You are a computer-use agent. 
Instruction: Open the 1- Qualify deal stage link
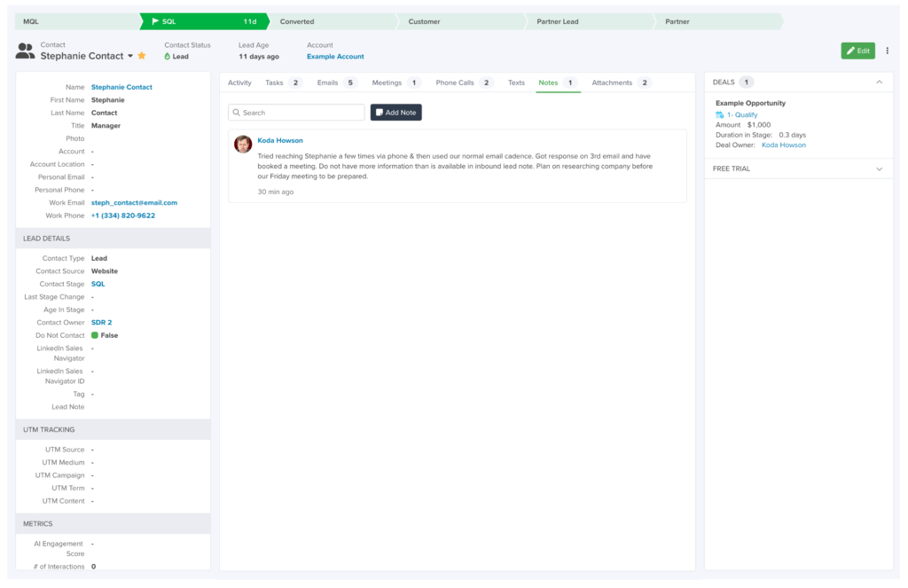[x=742, y=114]
